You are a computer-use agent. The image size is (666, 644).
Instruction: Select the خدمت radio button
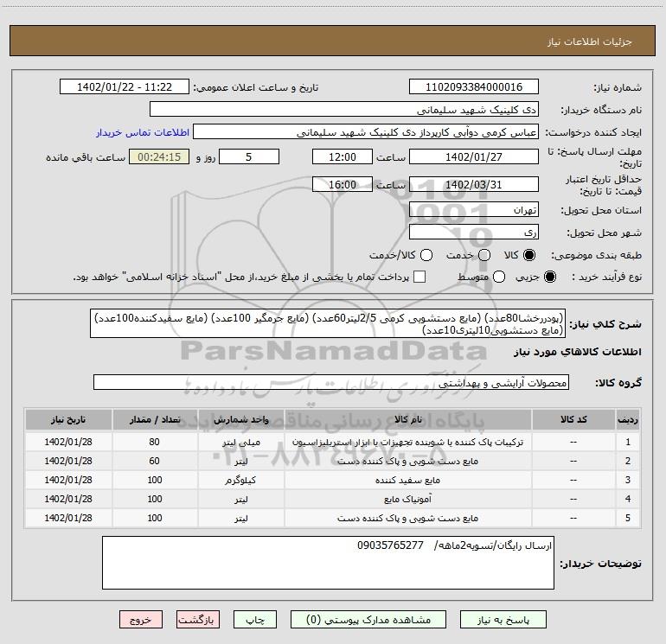(x=484, y=255)
